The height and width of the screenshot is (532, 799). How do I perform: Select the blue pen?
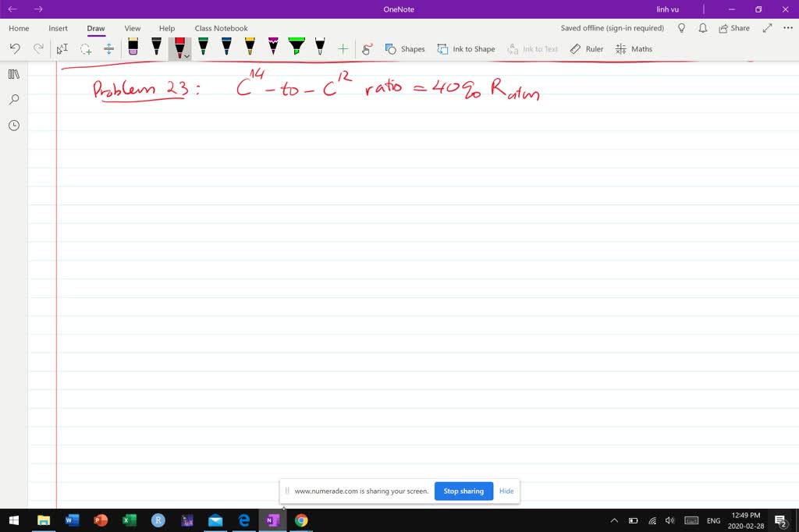click(x=226, y=47)
